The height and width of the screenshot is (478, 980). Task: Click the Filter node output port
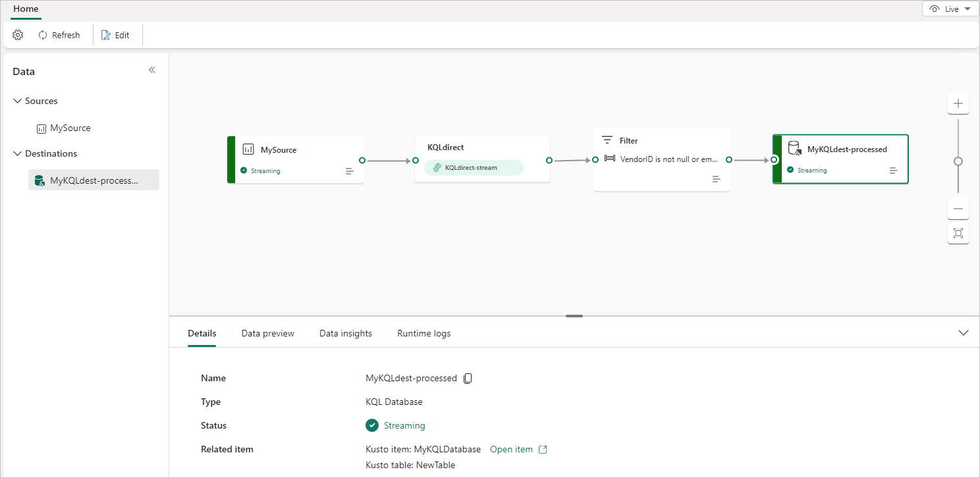pyautogui.click(x=729, y=159)
